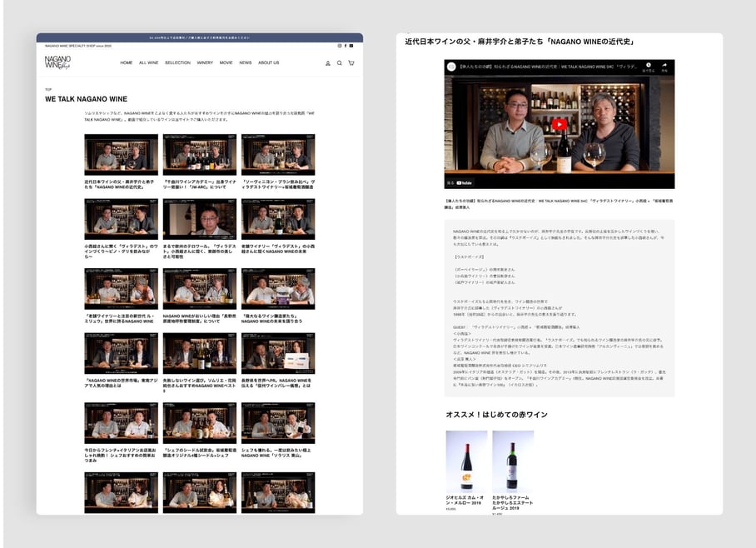Open たかやしろファーム エステート ルージュ 2019 bottle image

click(x=513, y=461)
